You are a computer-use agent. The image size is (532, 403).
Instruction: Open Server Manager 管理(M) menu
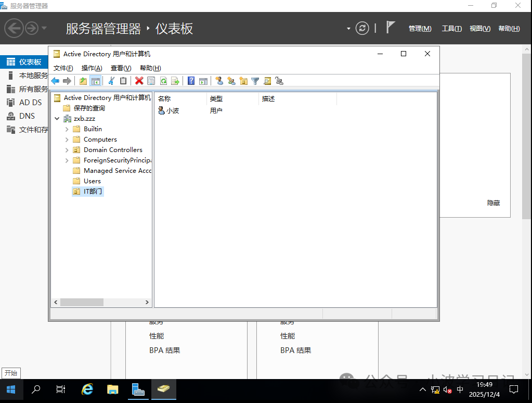420,29
